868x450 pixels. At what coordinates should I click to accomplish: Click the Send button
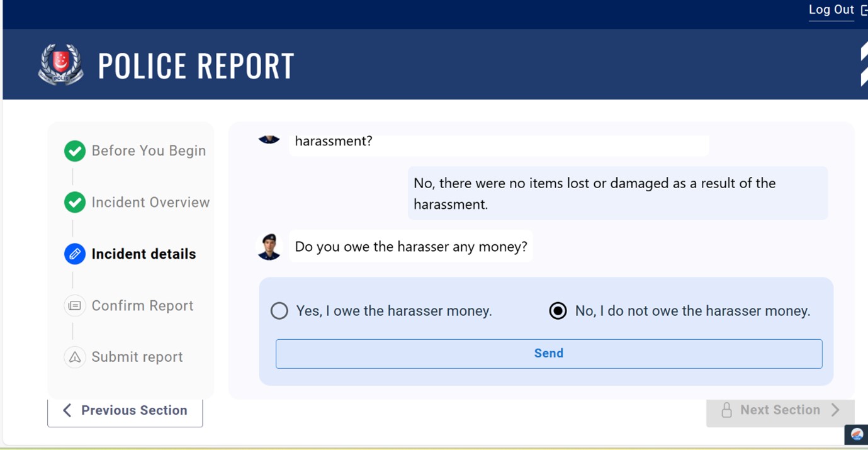pyautogui.click(x=548, y=353)
